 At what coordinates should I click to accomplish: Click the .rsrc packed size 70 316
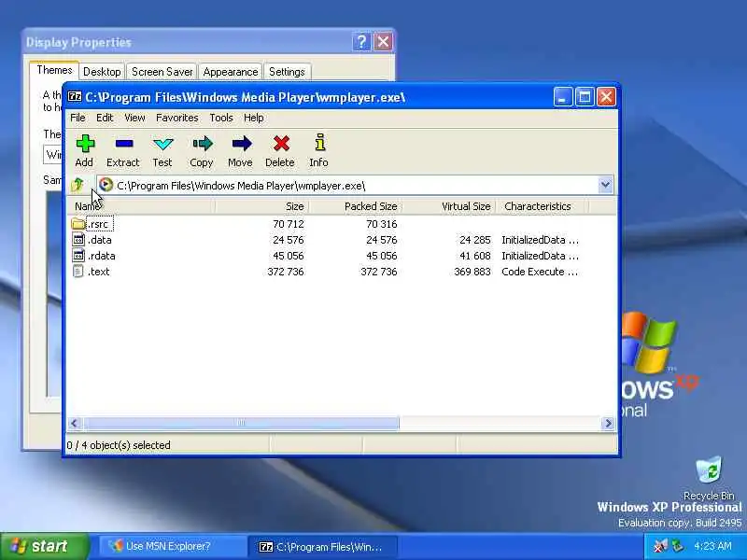(x=382, y=223)
